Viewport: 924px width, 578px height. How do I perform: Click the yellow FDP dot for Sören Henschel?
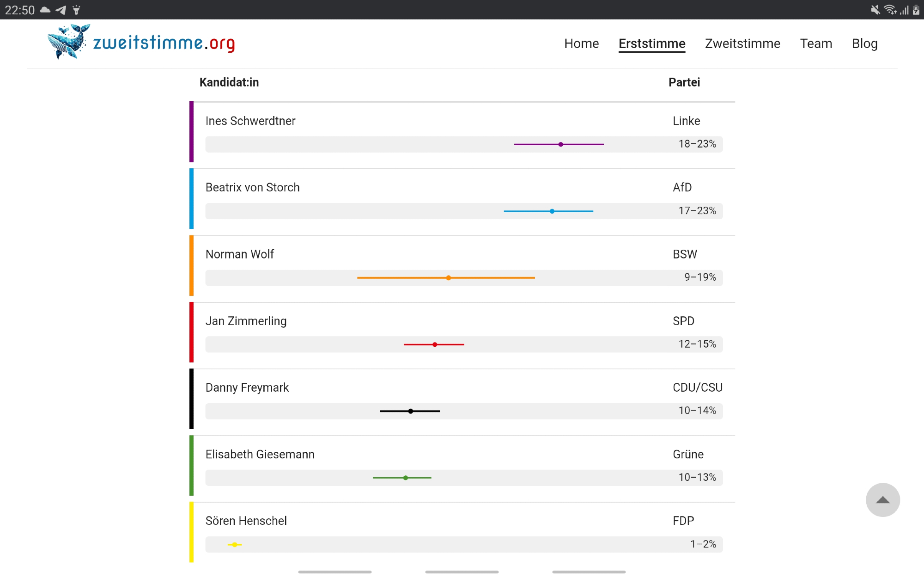pos(235,545)
